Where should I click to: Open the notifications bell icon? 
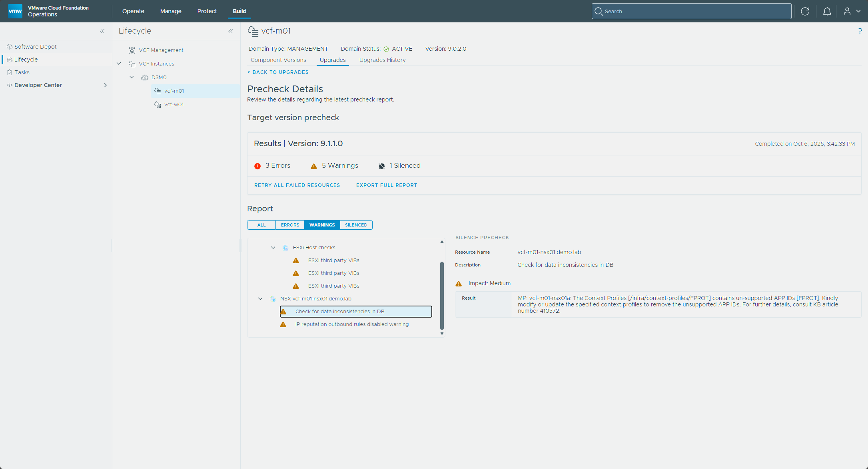pos(827,11)
